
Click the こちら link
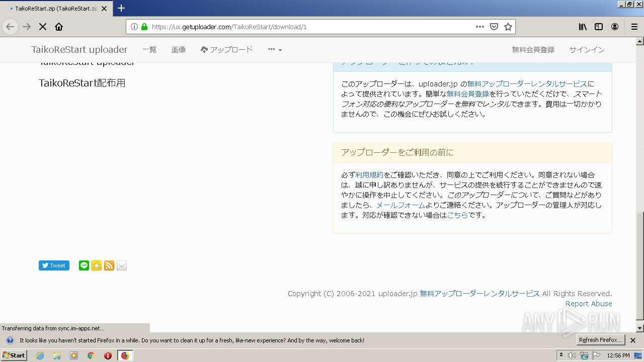tap(457, 215)
